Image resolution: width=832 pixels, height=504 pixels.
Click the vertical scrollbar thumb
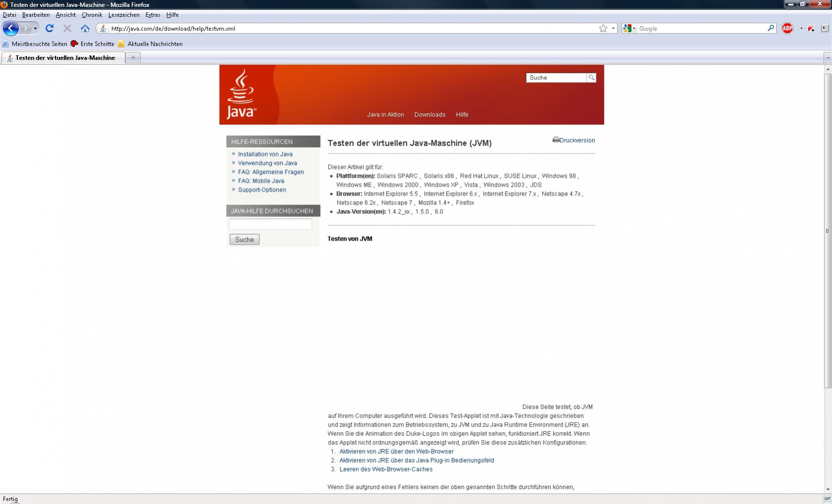tap(828, 231)
